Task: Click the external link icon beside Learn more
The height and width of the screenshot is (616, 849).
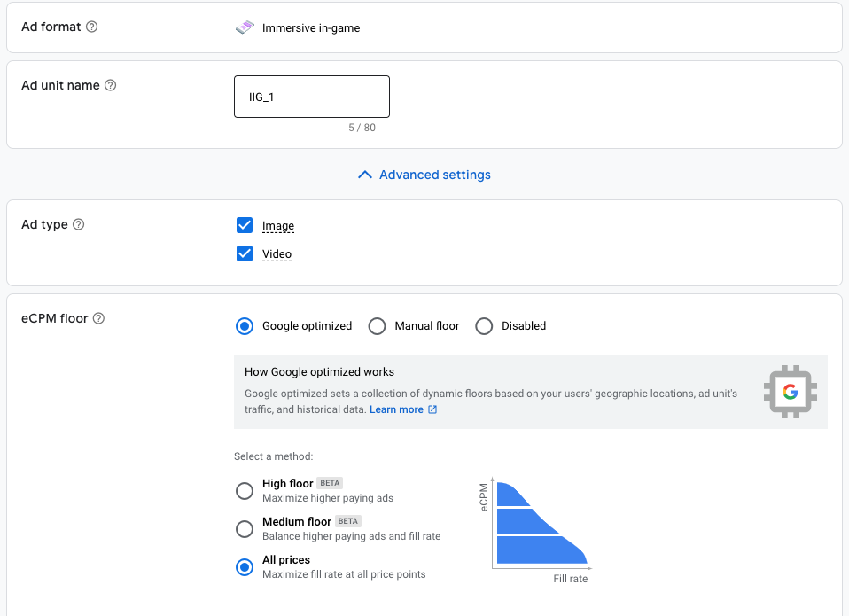Action: click(432, 409)
